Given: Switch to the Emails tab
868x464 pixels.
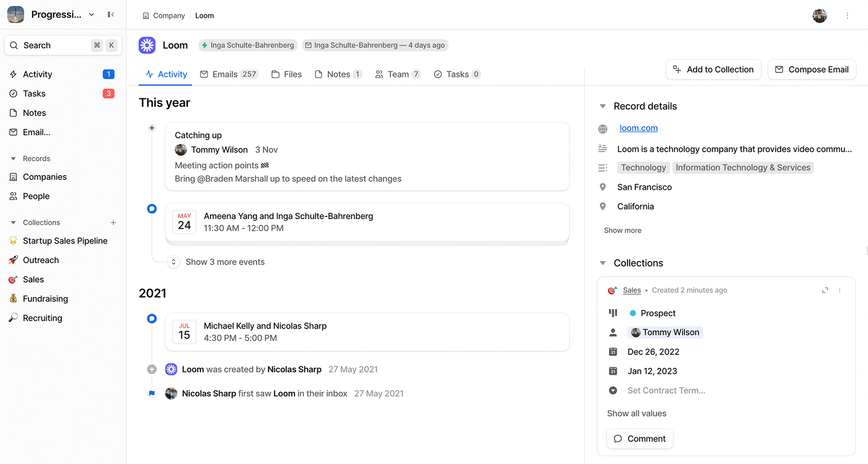Looking at the screenshot, I should (x=229, y=74).
